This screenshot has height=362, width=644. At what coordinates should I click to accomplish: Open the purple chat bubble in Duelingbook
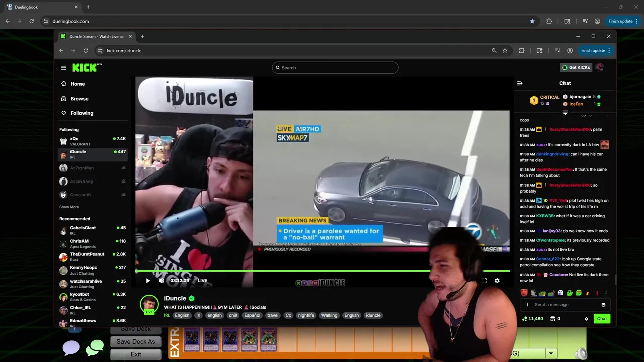tap(71, 348)
